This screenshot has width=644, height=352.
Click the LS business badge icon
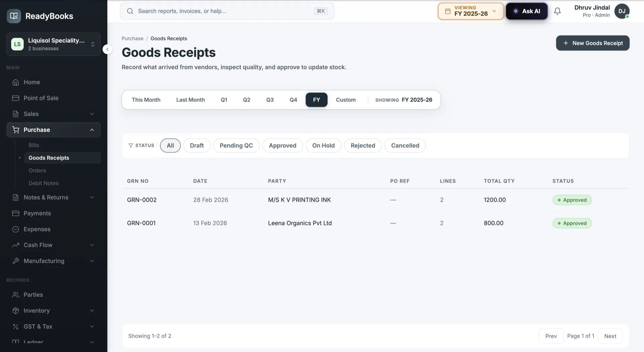tap(17, 44)
